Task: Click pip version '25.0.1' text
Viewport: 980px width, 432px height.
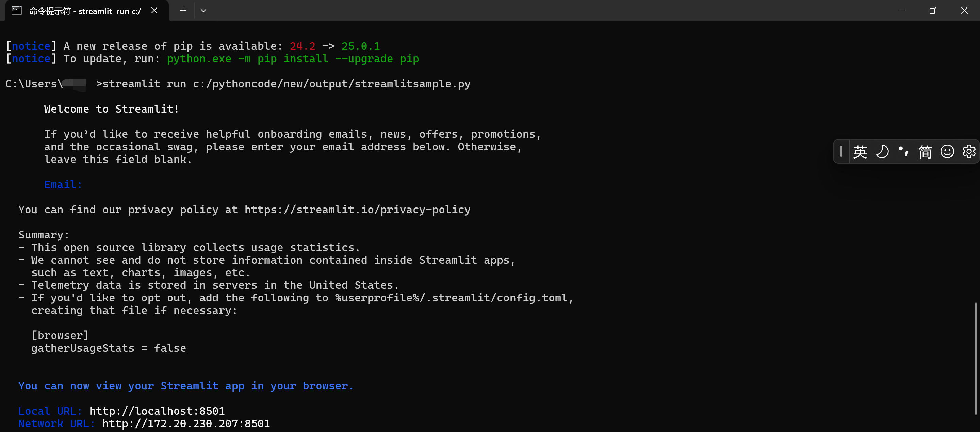Action: 361,46
